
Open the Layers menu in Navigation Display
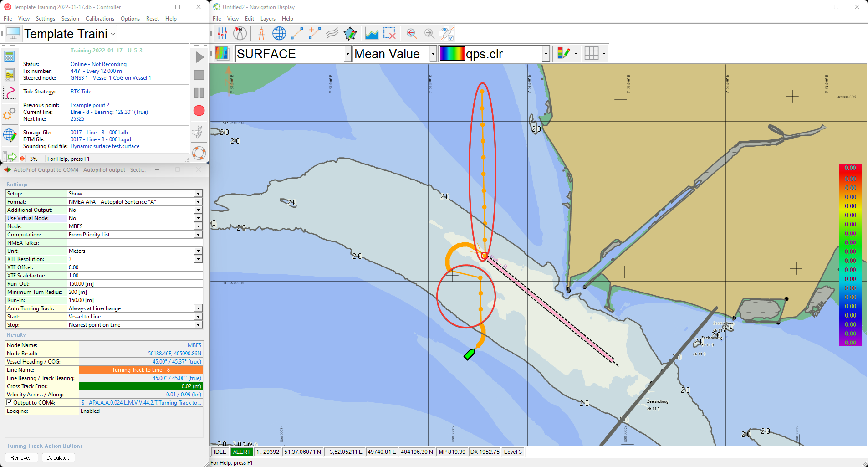pyautogui.click(x=268, y=19)
